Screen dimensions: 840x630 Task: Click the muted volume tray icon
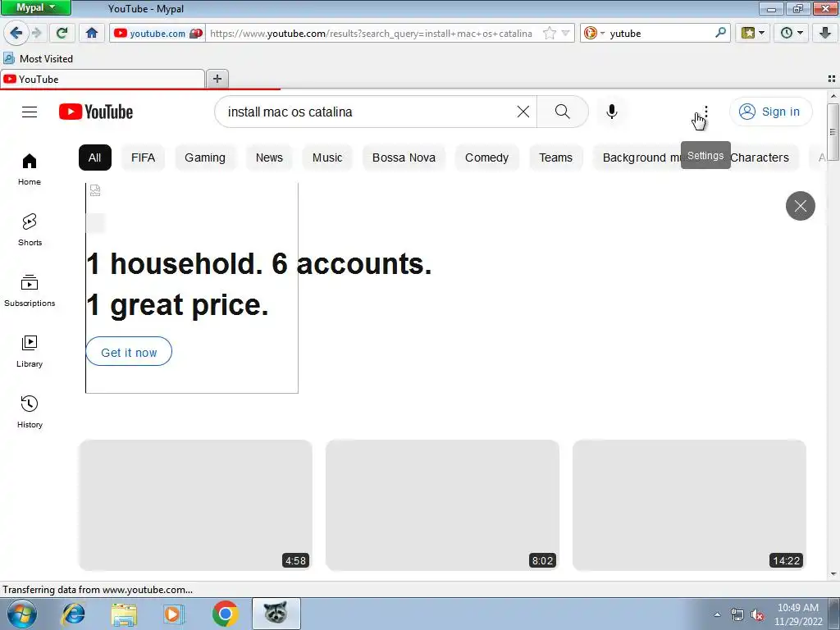click(757, 615)
